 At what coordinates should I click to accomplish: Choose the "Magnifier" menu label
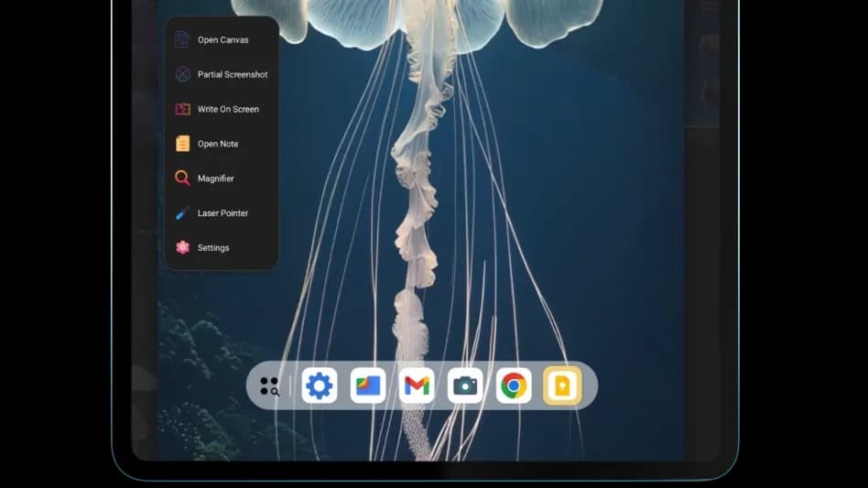click(215, 179)
